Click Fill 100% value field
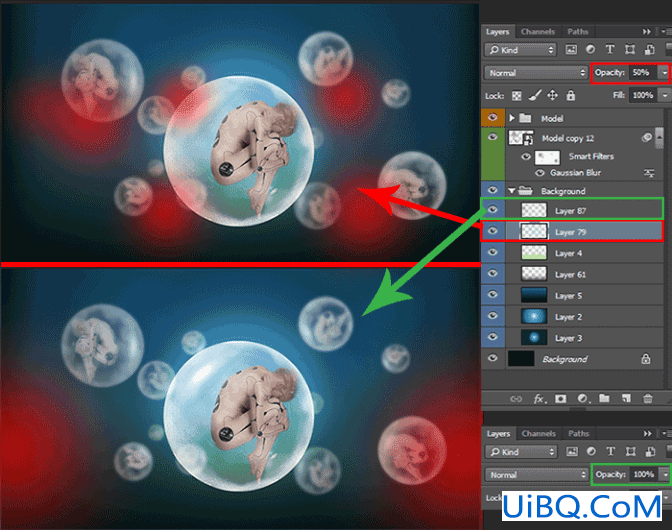672x531 pixels. [x=644, y=95]
